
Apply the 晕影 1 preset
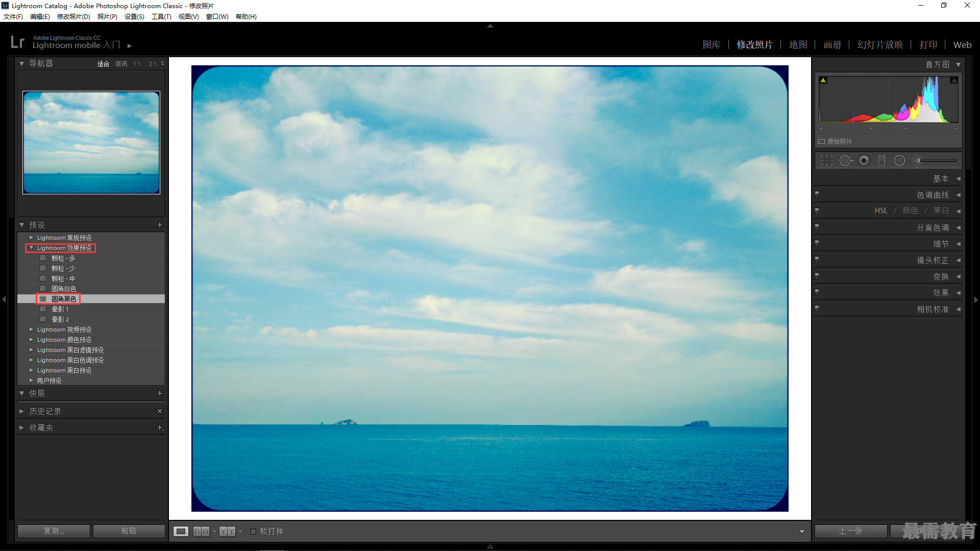click(60, 309)
